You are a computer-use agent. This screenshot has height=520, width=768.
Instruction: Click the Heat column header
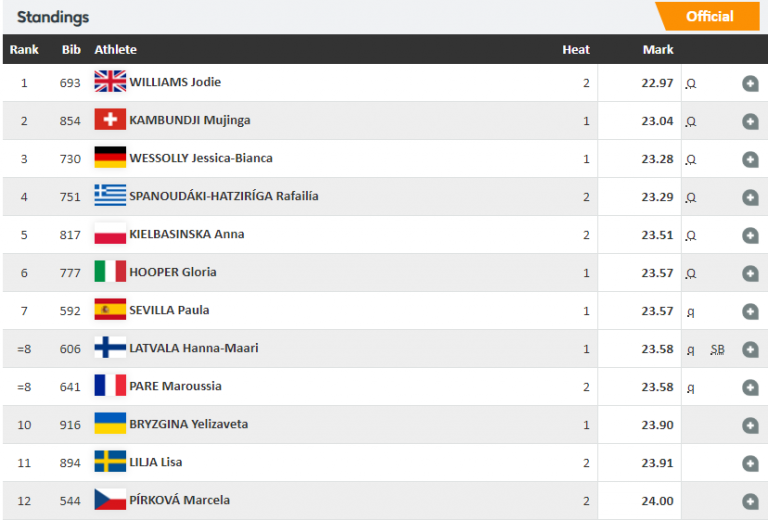pyautogui.click(x=576, y=49)
